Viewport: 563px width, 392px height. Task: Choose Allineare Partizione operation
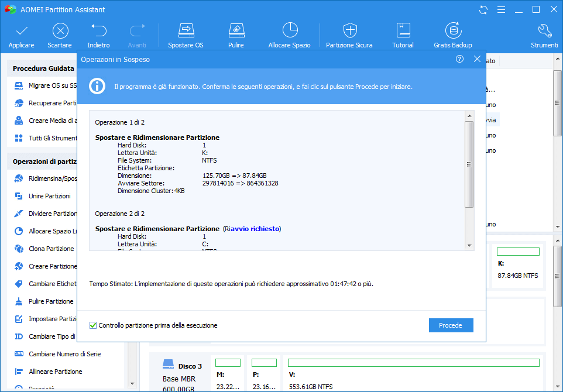tap(49, 372)
